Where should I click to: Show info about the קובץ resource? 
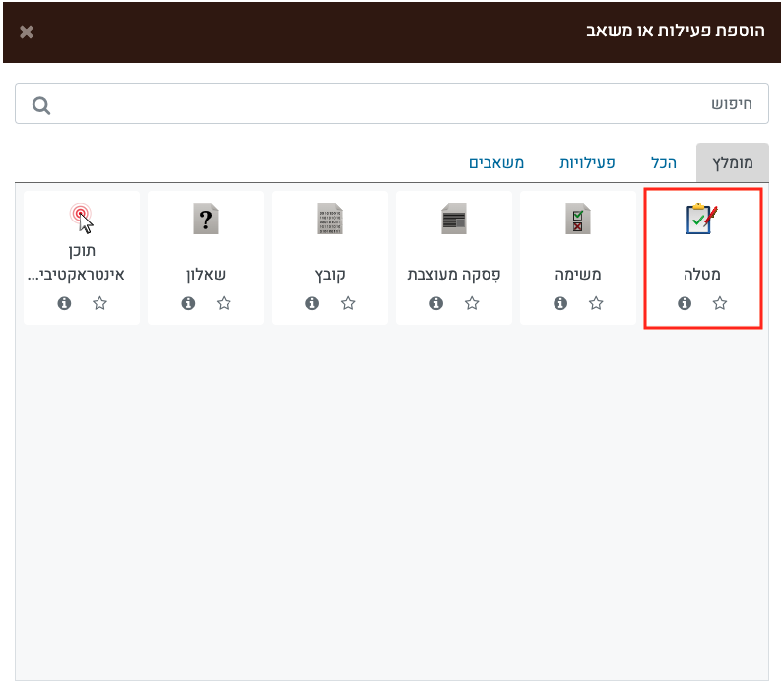point(312,304)
